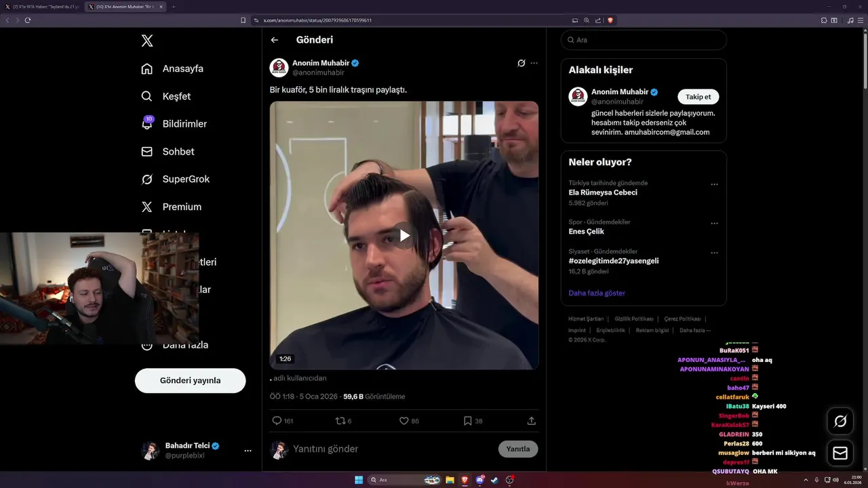Click the browser bookmark icon
Image resolution: width=868 pixels, height=488 pixels.
click(243, 20)
